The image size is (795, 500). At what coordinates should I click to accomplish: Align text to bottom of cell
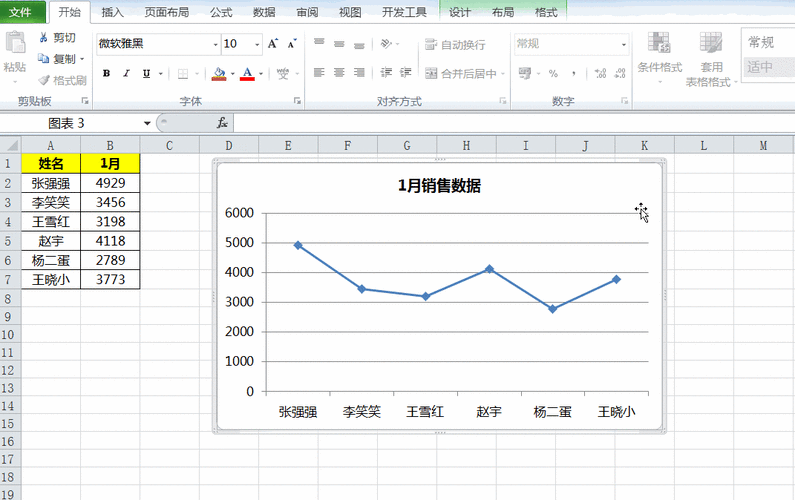(359, 45)
